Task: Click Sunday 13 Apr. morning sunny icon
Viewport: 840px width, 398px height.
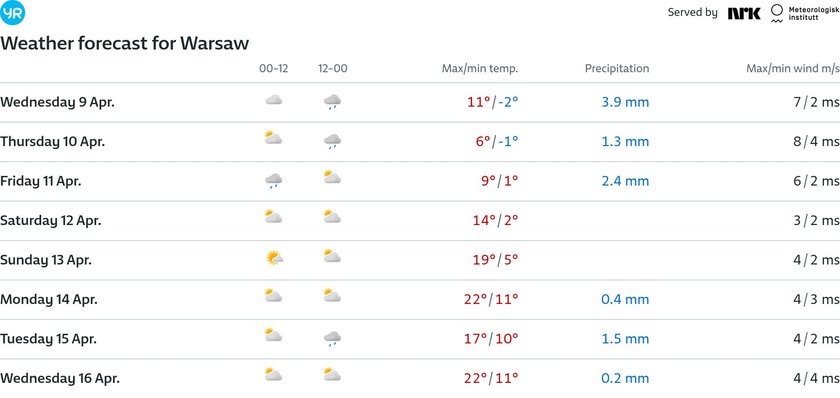Action: [x=274, y=259]
